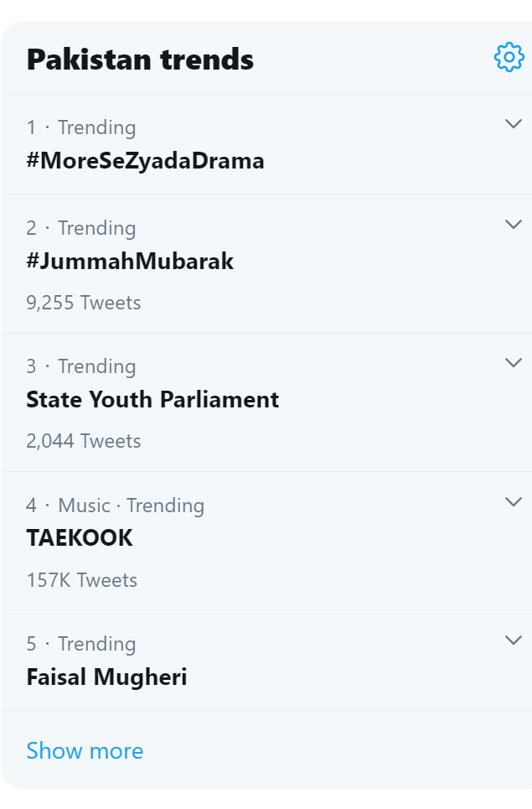Expand options chevron for #JummahMubarak
The height and width of the screenshot is (809, 532).
pos(514,225)
